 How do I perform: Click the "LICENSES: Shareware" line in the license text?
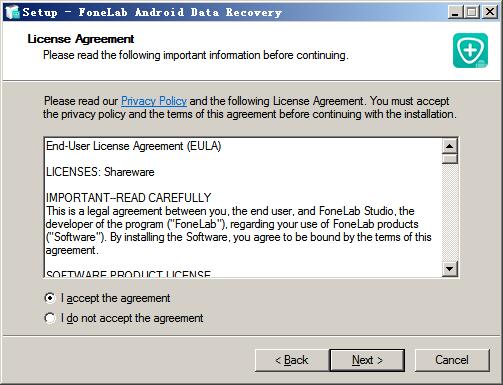[x=100, y=172]
